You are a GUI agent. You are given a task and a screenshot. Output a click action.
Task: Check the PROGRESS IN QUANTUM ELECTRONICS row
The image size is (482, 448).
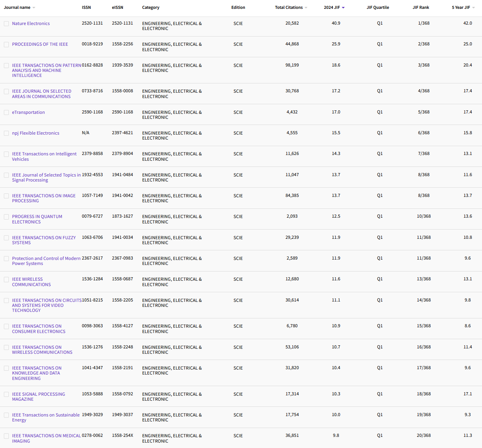[x=6, y=217]
